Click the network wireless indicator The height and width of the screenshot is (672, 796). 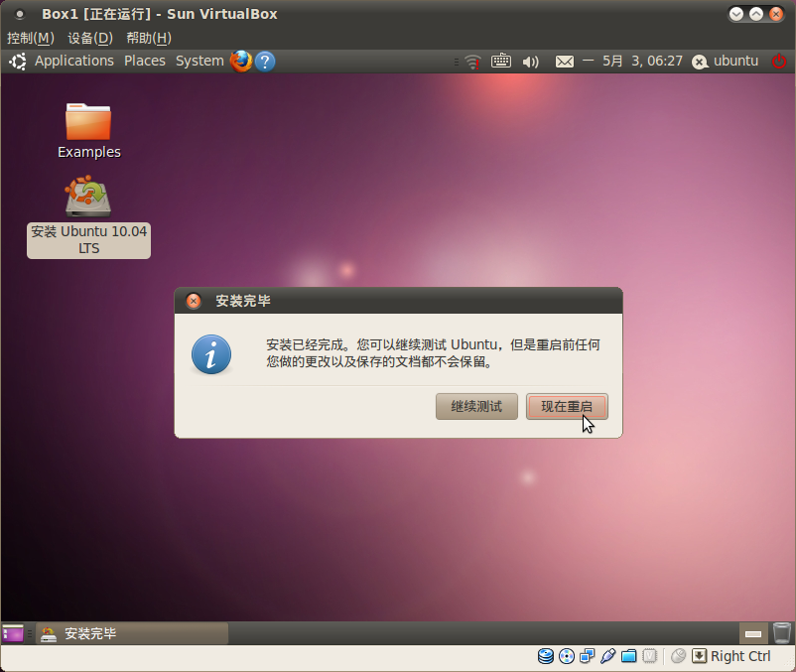tap(473, 62)
